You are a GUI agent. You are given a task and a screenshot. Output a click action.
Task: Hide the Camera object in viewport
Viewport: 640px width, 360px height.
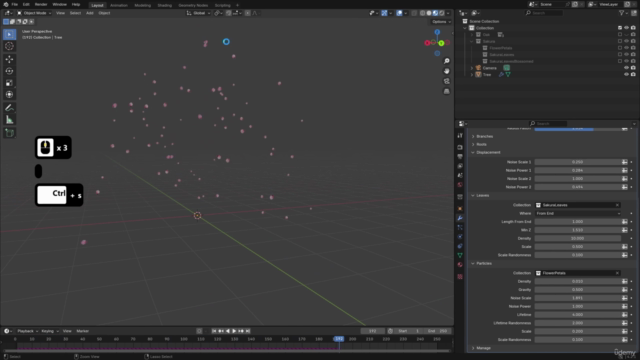[626, 68]
